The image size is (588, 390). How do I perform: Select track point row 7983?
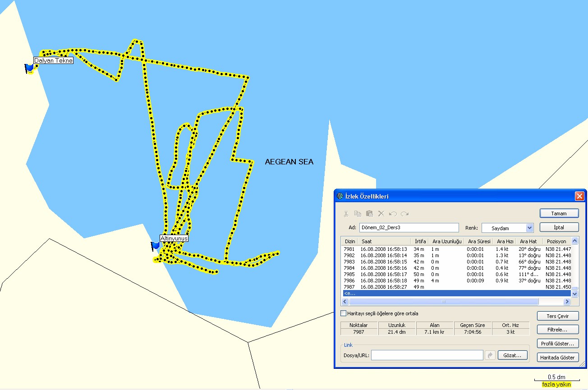click(x=456, y=262)
